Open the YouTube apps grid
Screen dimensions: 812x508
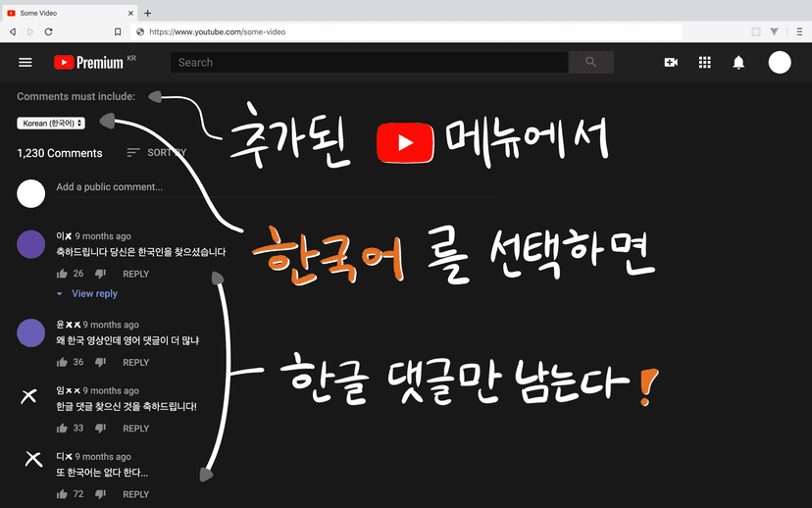click(704, 63)
